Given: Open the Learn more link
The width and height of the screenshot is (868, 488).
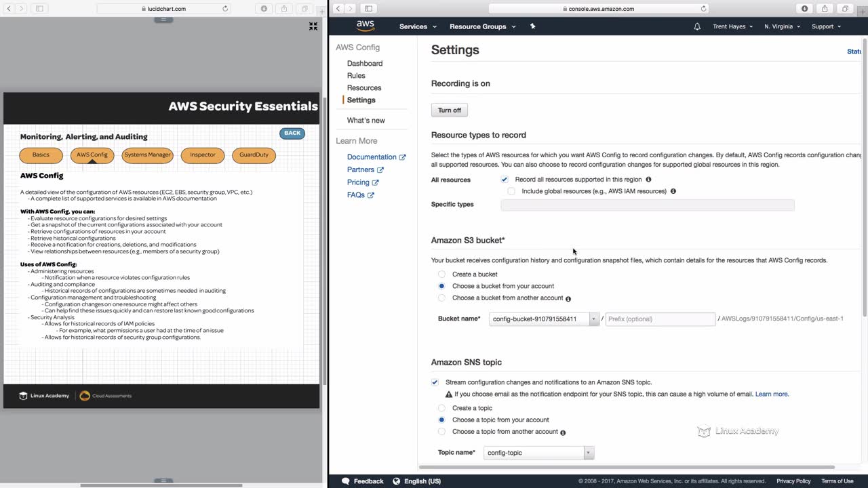Looking at the screenshot, I should tap(772, 394).
